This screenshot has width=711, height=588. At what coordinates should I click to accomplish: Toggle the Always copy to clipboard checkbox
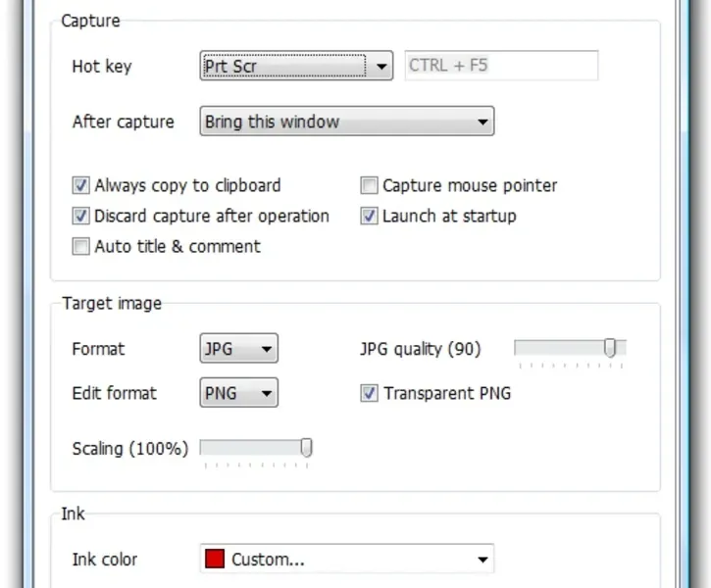(x=80, y=185)
